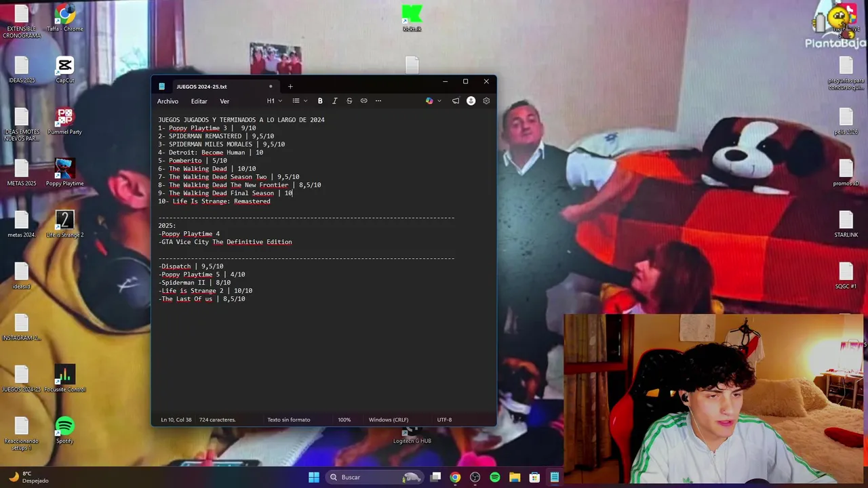Click the line '-Dispatch | 9,5/10'
868x488 pixels.
pyautogui.click(x=191, y=266)
